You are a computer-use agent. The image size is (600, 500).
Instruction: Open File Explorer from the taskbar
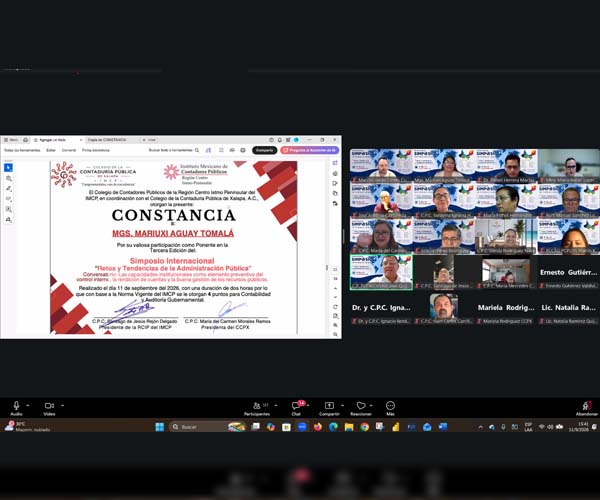(349, 427)
